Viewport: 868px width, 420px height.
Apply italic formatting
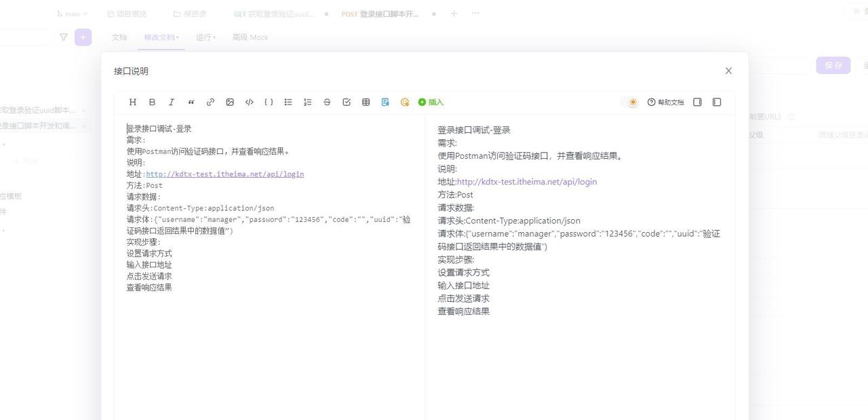(x=172, y=102)
